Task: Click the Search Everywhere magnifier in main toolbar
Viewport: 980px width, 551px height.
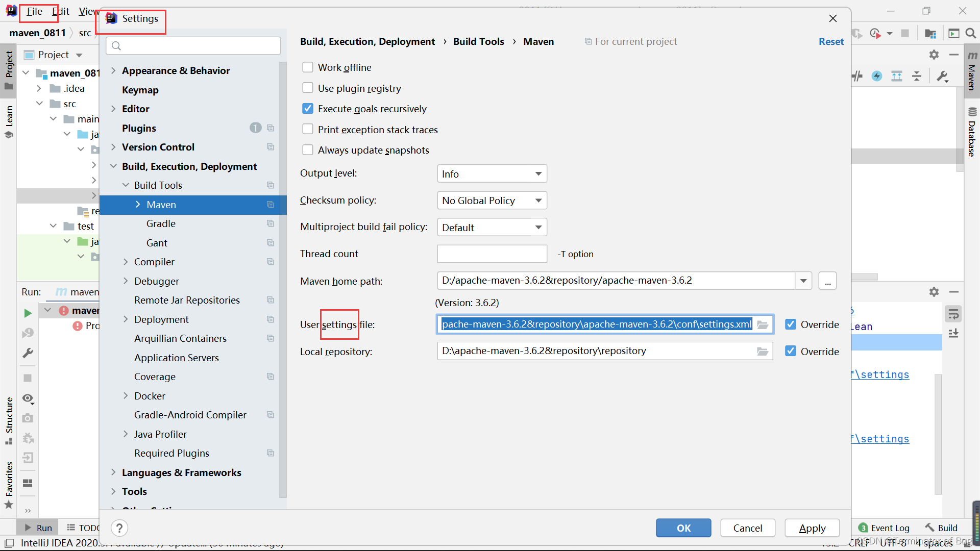Action: (971, 34)
